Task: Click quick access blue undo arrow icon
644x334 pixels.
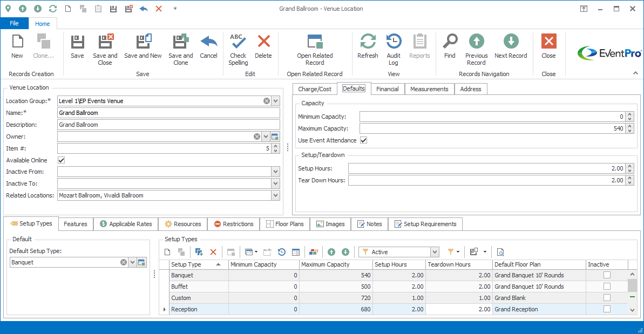Action: pyautogui.click(x=144, y=9)
